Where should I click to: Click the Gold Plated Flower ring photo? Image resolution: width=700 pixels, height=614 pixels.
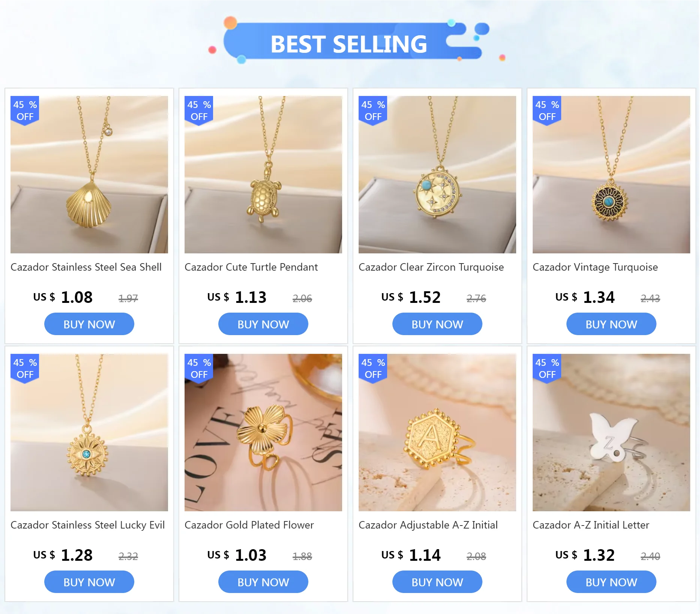(x=263, y=433)
